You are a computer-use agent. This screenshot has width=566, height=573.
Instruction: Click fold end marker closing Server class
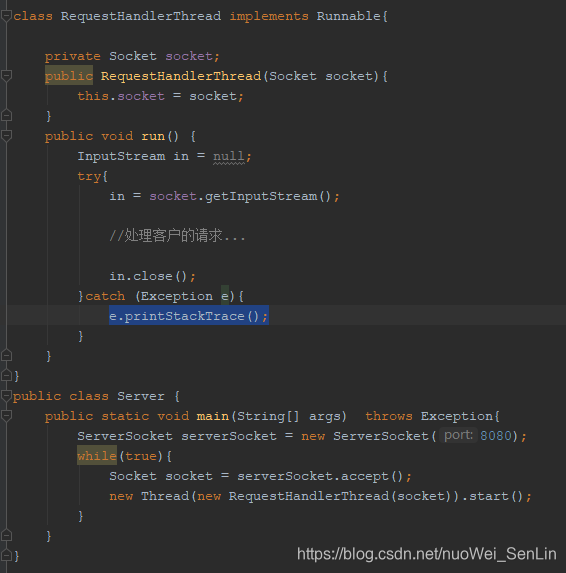6,556
